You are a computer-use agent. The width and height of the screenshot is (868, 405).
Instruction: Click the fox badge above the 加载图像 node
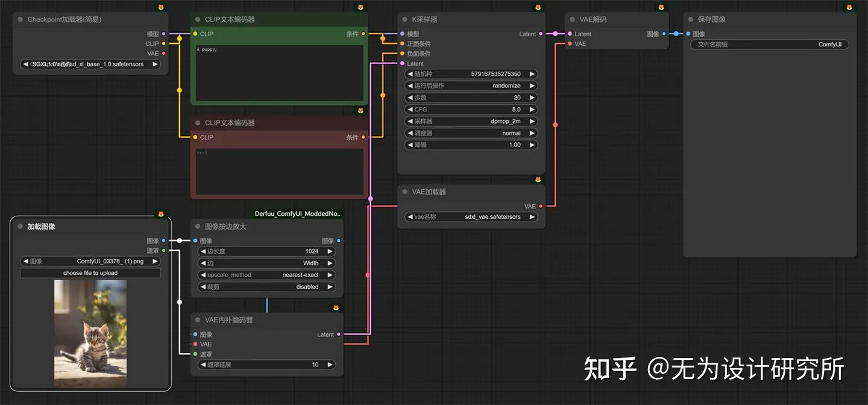pyautogui.click(x=161, y=214)
